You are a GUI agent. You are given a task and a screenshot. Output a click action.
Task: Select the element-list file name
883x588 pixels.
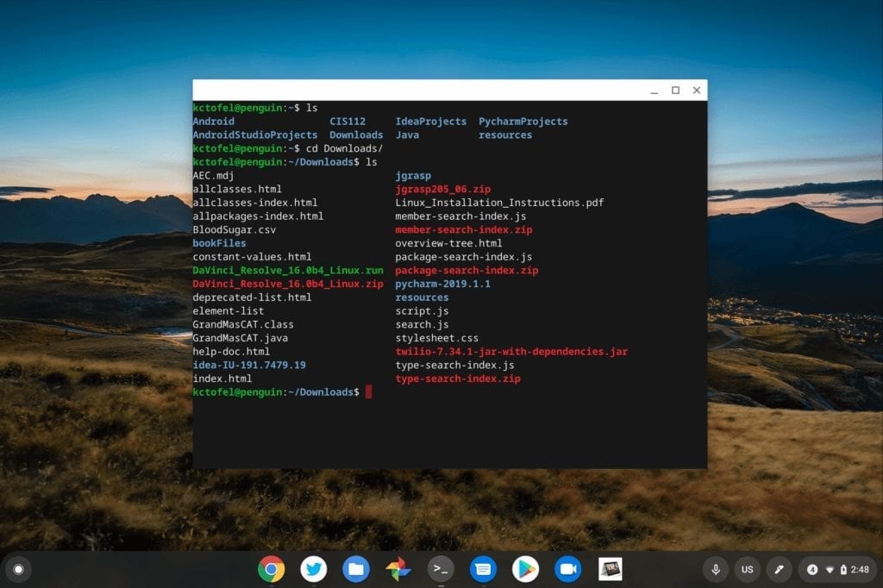point(228,311)
